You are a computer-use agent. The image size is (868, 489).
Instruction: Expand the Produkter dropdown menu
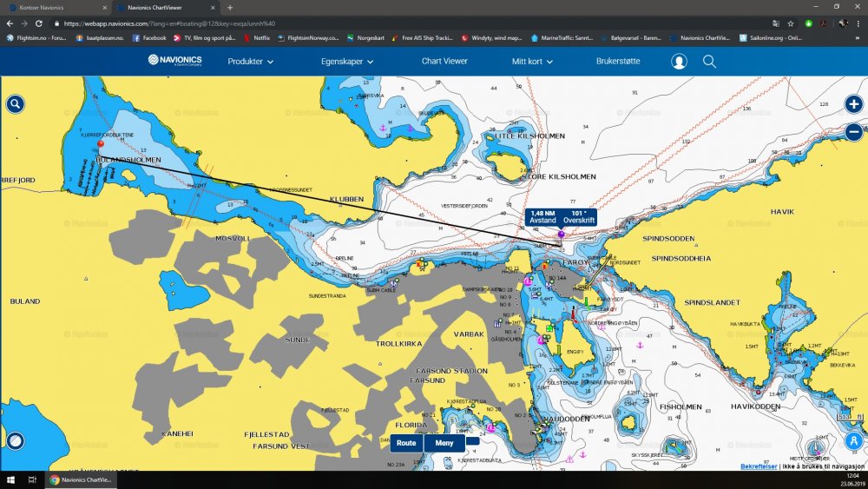point(250,62)
